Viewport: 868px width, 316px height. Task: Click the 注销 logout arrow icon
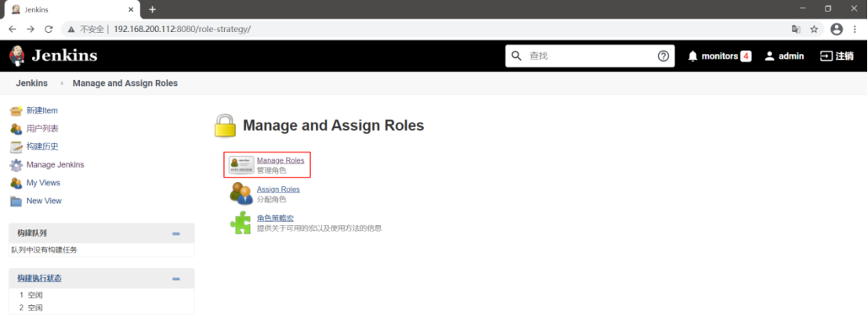tap(826, 56)
